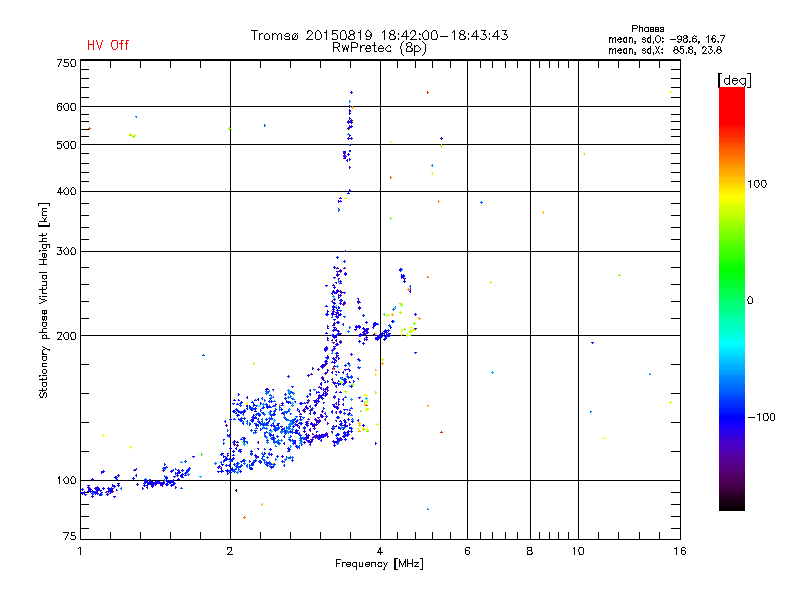
Task: Click the colorbar tick label '-100'
Action: coord(761,417)
